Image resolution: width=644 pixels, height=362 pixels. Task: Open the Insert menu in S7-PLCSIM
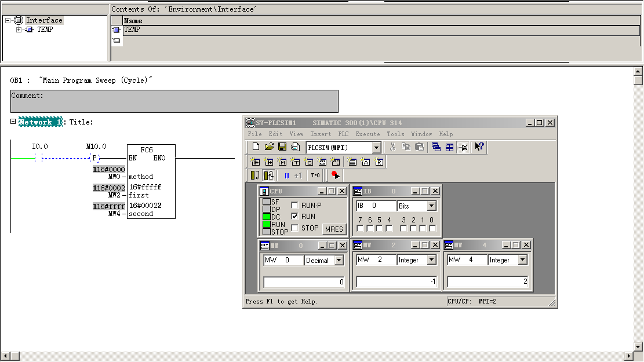(x=321, y=134)
